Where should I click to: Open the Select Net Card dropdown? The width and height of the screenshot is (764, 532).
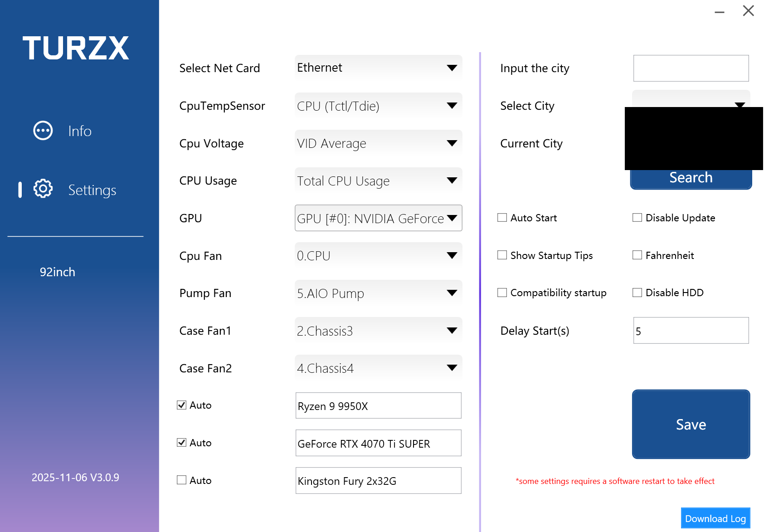(378, 68)
